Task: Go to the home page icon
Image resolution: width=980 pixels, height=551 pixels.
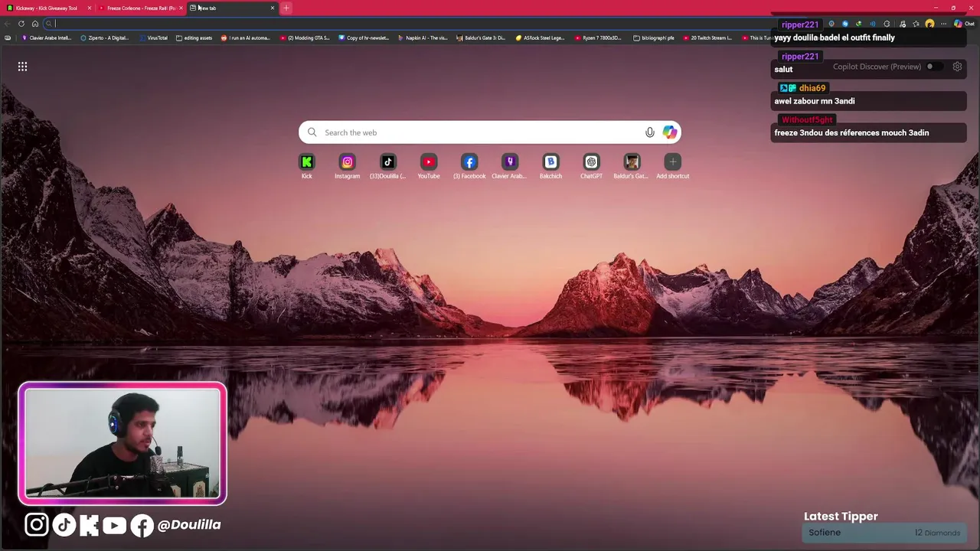Action: tap(35, 24)
